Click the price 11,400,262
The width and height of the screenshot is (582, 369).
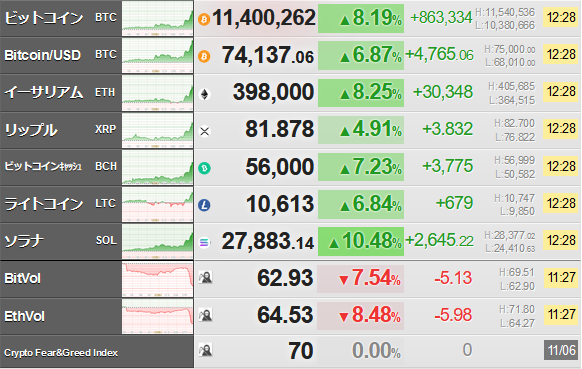[264, 18]
